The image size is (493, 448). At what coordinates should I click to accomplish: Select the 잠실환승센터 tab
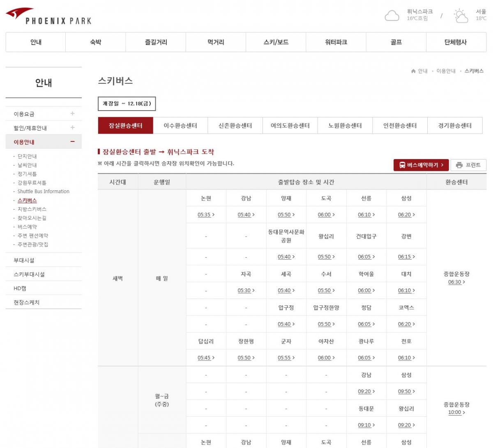click(126, 126)
